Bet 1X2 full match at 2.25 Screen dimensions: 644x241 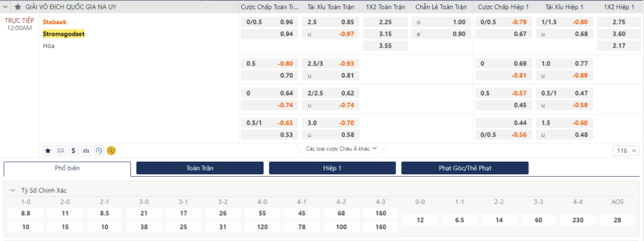click(386, 22)
